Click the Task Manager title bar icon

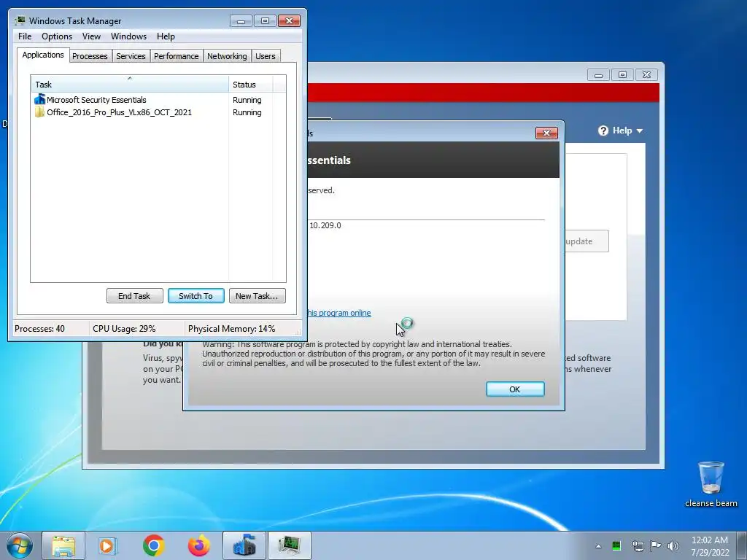pos(20,20)
